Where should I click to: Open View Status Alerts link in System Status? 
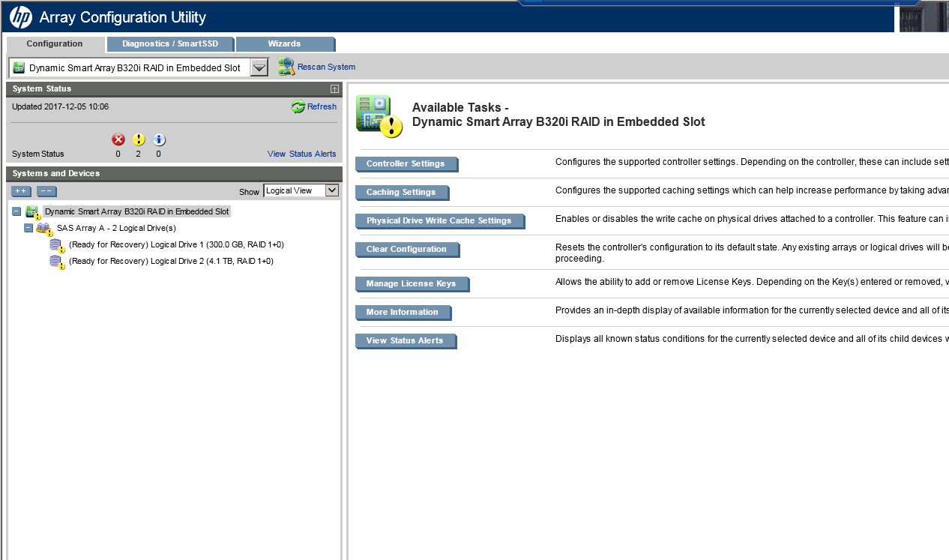(302, 154)
